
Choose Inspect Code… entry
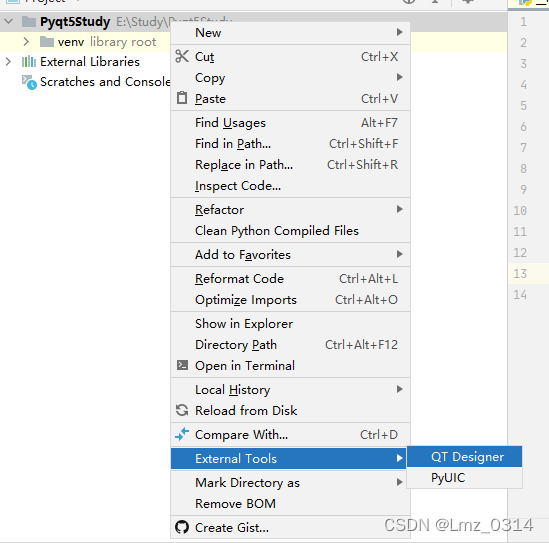(x=290, y=186)
